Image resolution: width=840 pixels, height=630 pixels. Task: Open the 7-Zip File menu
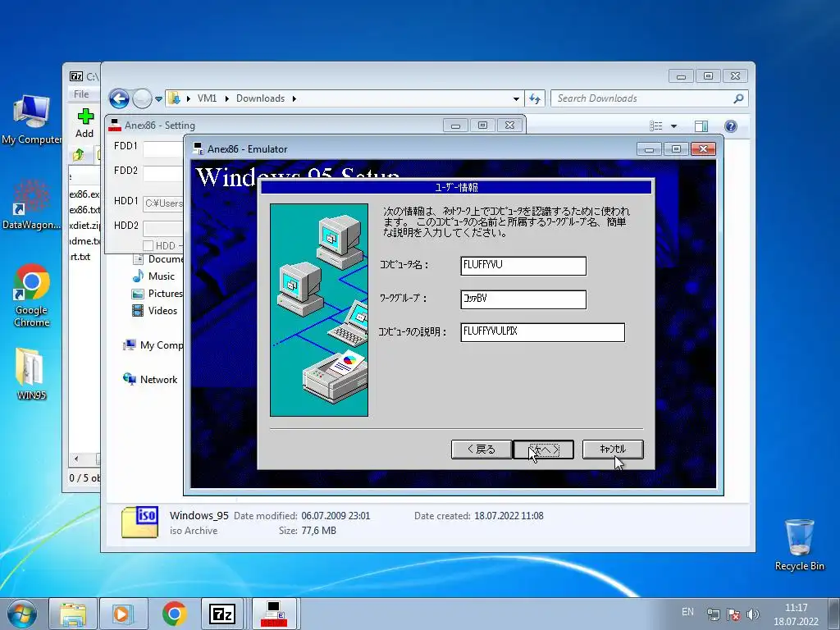[x=81, y=94]
